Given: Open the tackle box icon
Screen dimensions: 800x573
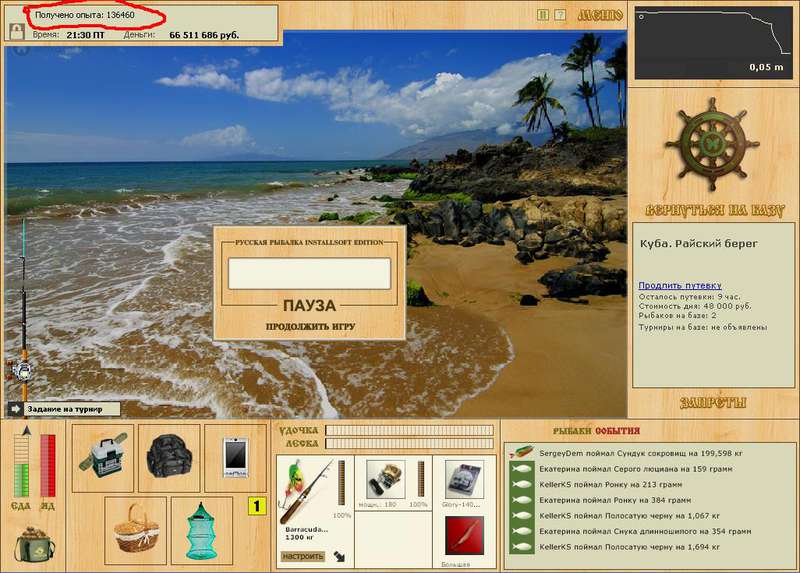Looking at the screenshot, I should [103, 458].
